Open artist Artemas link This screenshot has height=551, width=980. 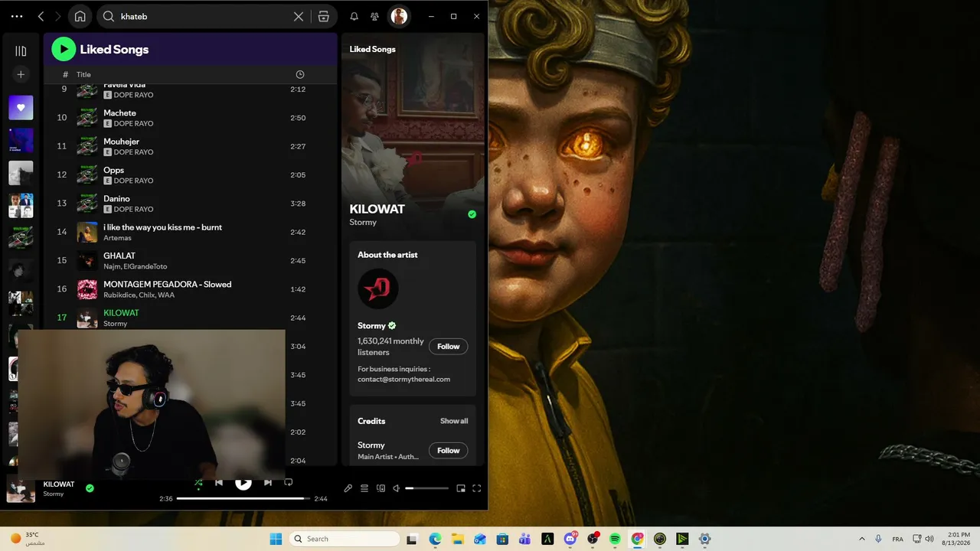[117, 238]
